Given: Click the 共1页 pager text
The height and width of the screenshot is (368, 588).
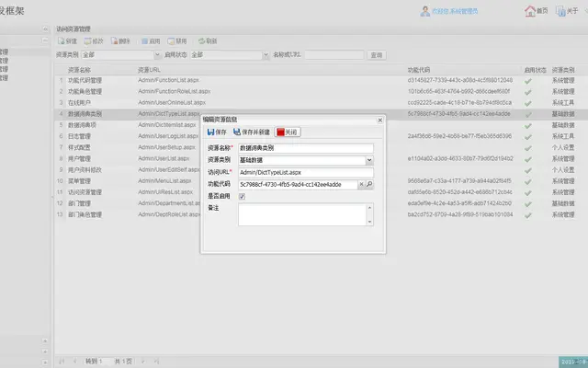Looking at the screenshot, I should pos(123,362).
